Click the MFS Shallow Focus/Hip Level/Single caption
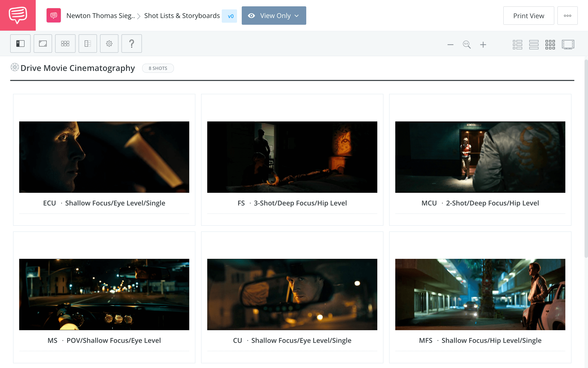Viewport: 588px width, 368px height. [480, 340]
